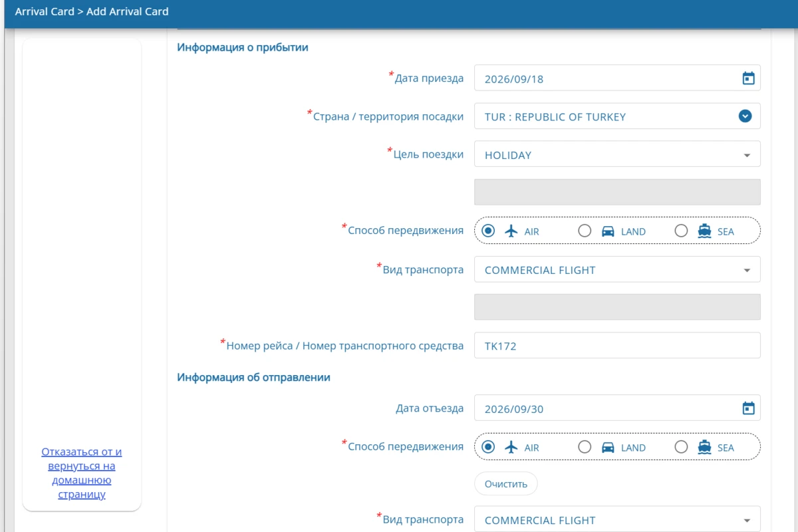Click the Номер рейса / Номер транспортного средства label
This screenshot has width=798, height=532.
(344, 345)
